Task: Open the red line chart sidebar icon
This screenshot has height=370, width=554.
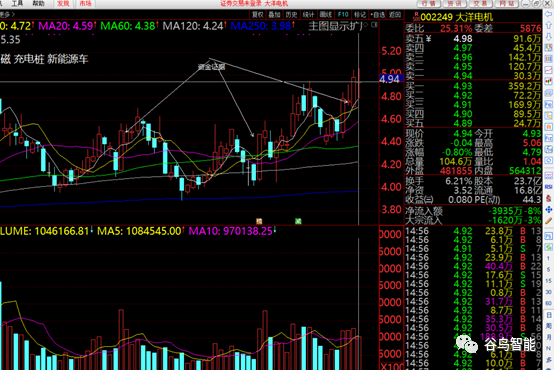Action: tap(549, 70)
